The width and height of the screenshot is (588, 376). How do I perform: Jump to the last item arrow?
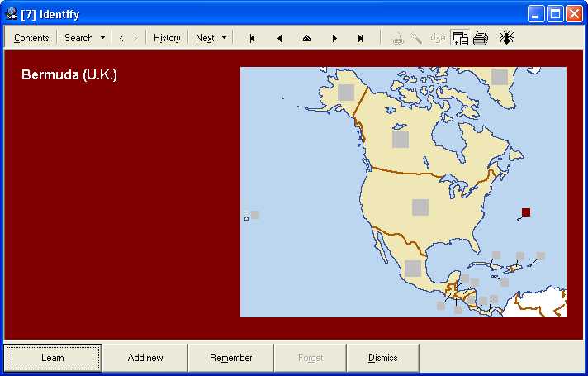[361, 38]
